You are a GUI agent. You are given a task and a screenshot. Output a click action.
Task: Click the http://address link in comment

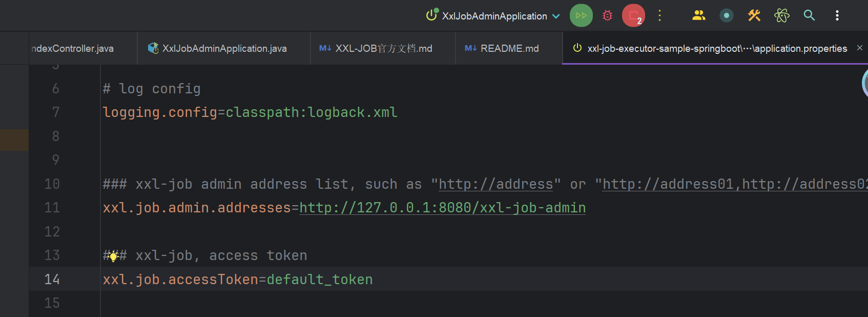pyautogui.click(x=495, y=184)
